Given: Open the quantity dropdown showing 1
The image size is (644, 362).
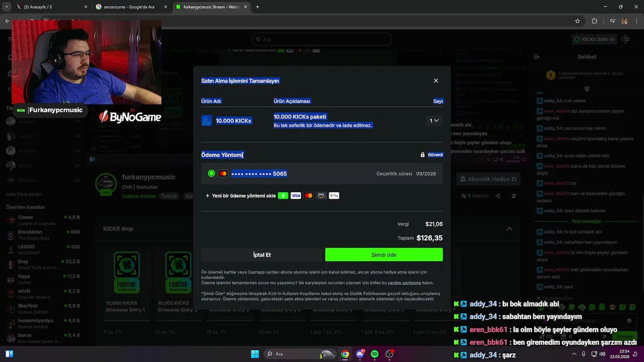Looking at the screenshot, I should tap(434, 121).
